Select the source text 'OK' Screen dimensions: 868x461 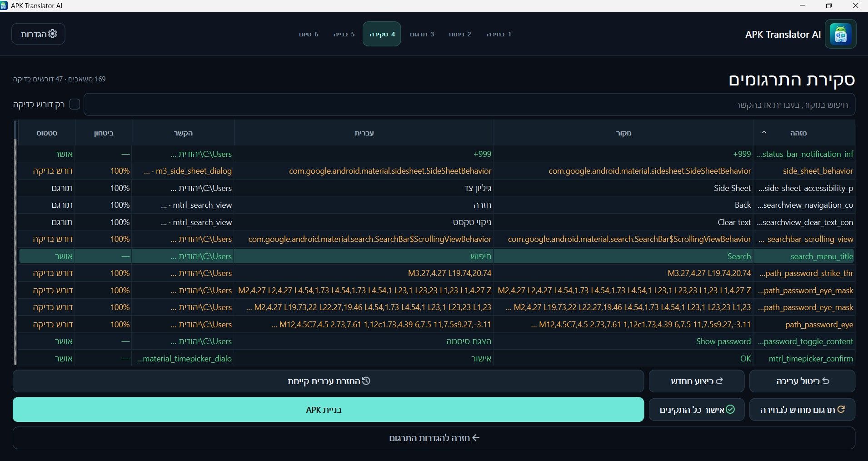745,359
